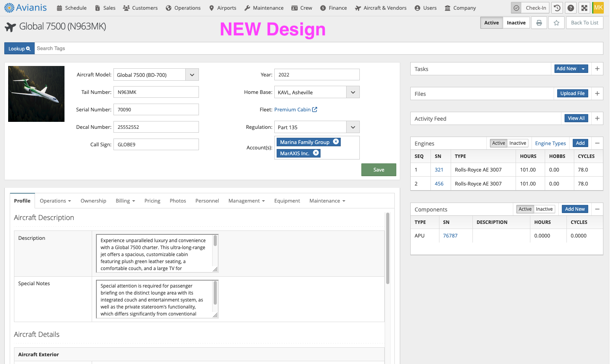Switch to the Ownership tab
The image size is (610, 364).
pyautogui.click(x=93, y=201)
